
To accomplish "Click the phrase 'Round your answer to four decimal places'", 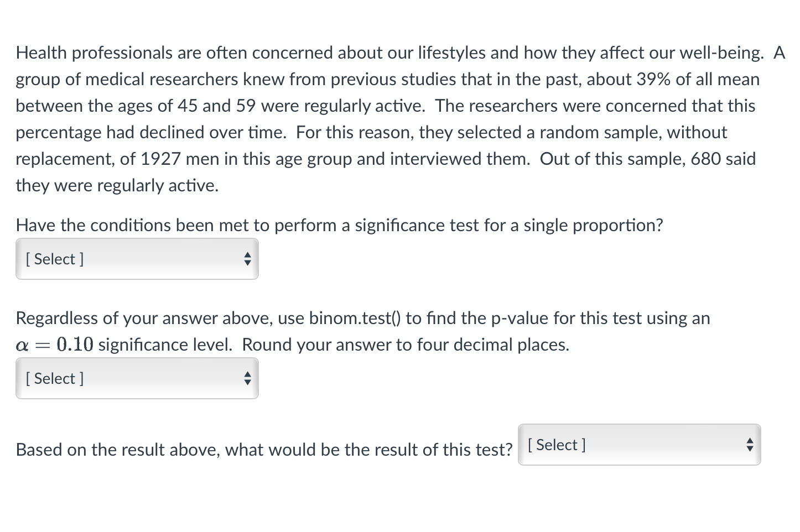I will click(x=406, y=345).
